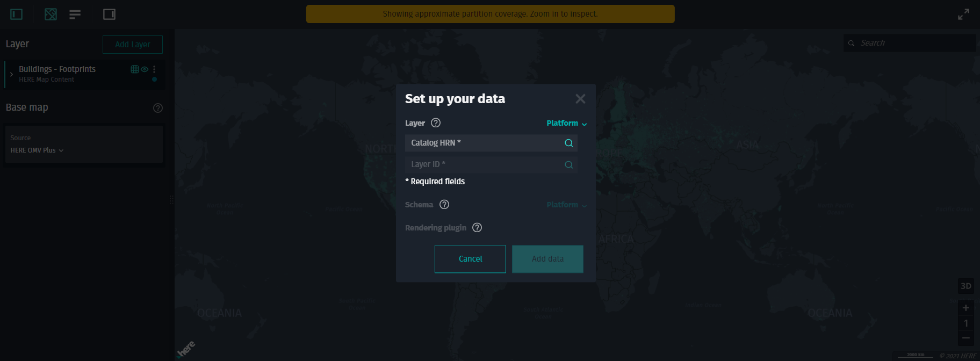Expand the Buildings - Footprints layer
Screen dimensions: 980x361
coord(11,75)
